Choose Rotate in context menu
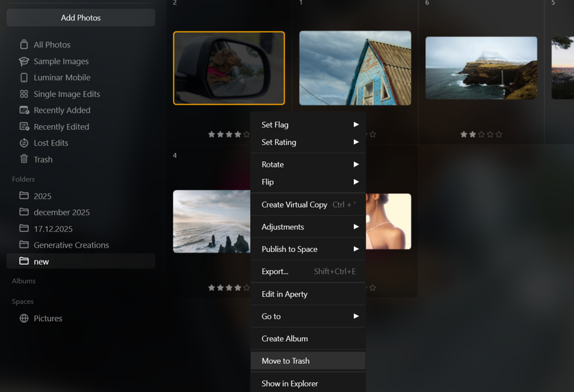This screenshot has width=574, height=392. point(308,165)
